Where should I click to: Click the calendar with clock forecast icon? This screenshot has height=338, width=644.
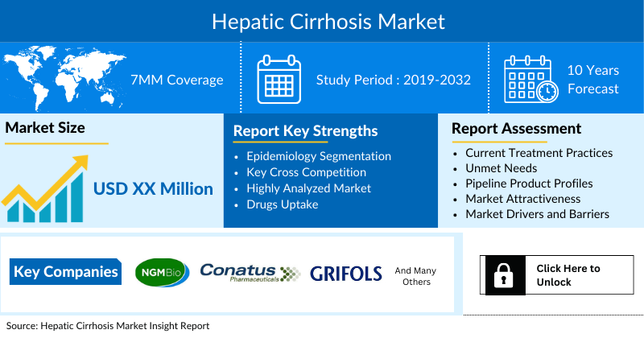[x=530, y=79]
